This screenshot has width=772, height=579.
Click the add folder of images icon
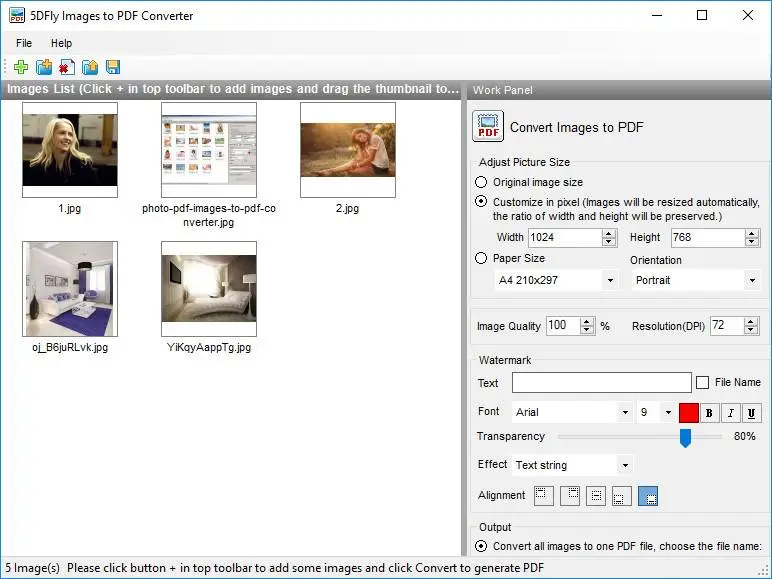(44, 67)
